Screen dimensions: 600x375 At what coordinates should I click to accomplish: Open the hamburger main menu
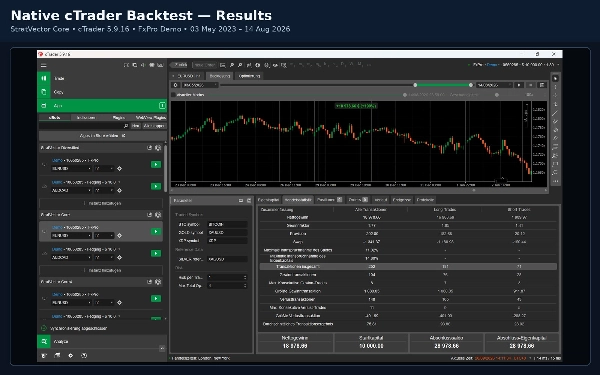44,65
